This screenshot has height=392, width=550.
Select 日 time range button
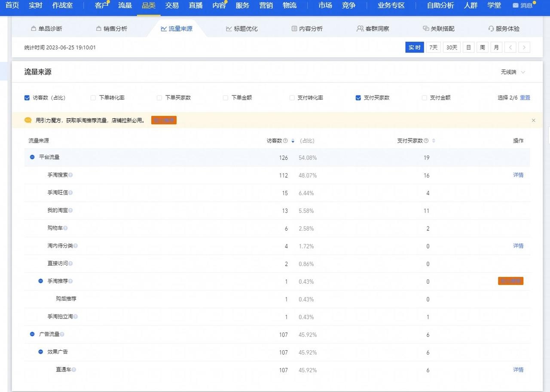(x=468, y=47)
